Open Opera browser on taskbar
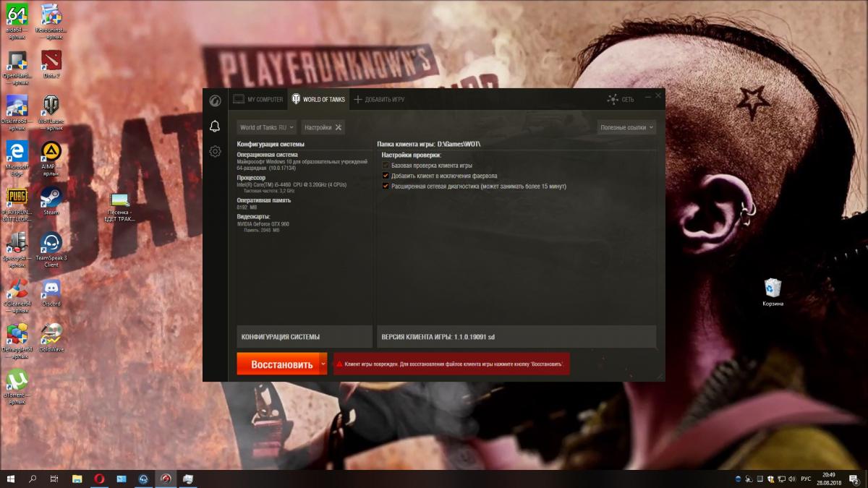The width and height of the screenshot is (868, 488). (x=99, y=479)
